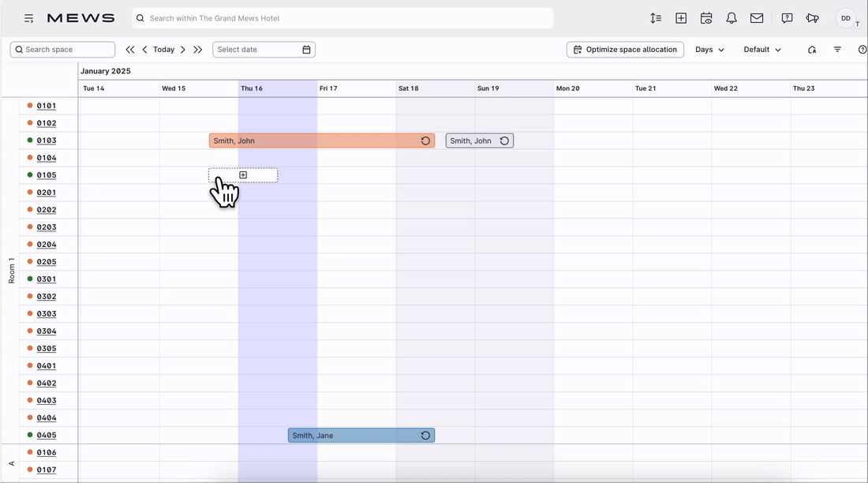Click the notifications bell icon

pyautogui.click(x=731, y=18)
